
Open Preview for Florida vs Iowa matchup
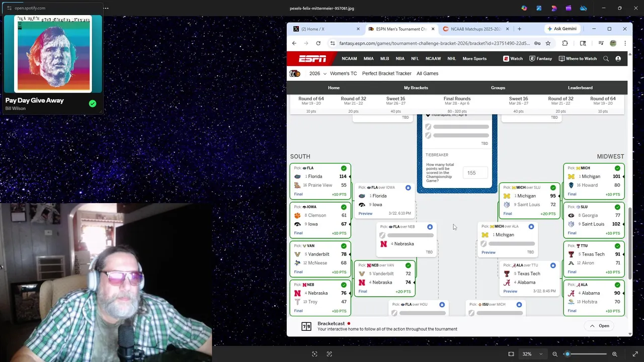pyautogui.click(x=365, y=214)
